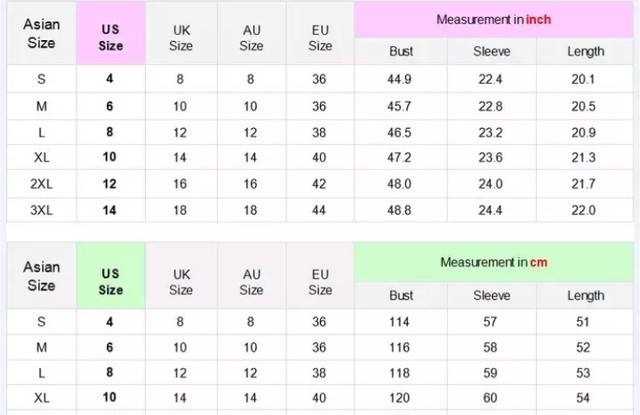Click the Asian Size header in the inch table
The height and width of the screenshot is (415, 640).
tap(42, 33)
